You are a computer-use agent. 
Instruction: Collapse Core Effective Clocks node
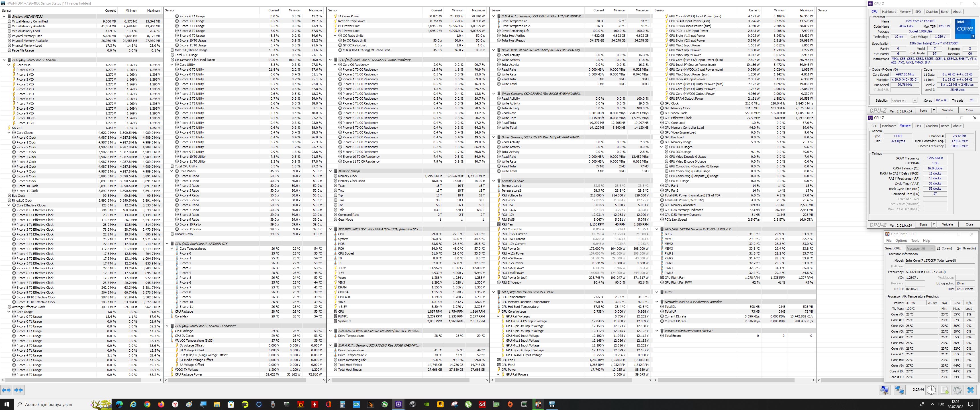pyautogui.click(x=9, y=205)
